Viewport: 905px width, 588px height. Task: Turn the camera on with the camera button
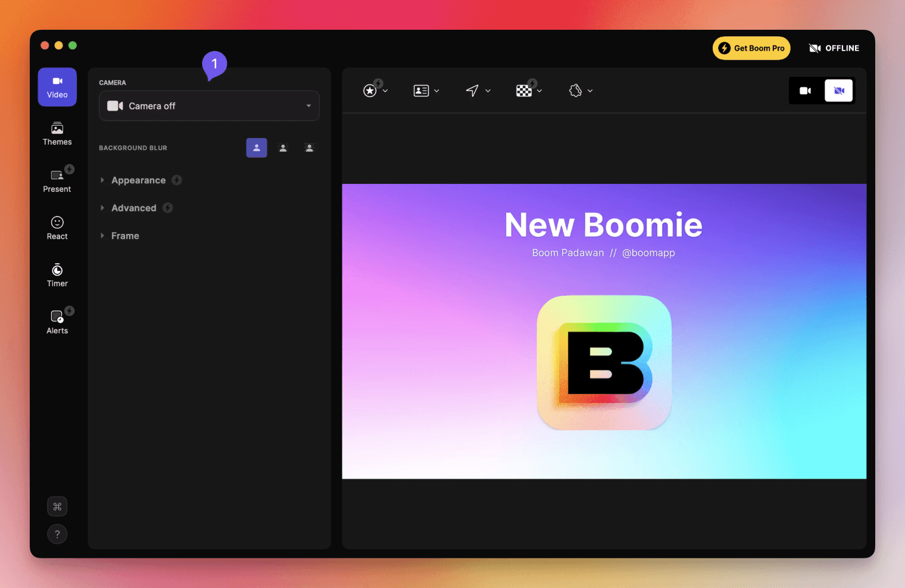coord(806,90)
